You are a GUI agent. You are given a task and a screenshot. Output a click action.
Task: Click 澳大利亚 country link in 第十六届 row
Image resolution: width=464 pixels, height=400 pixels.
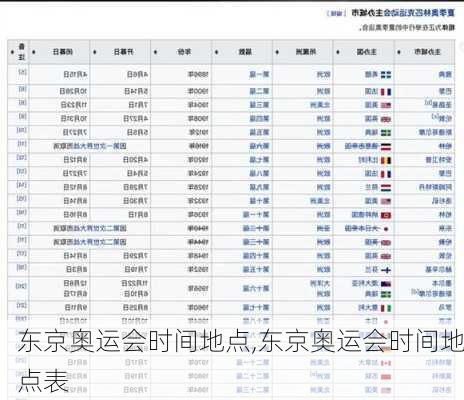(x=365, y=284)
